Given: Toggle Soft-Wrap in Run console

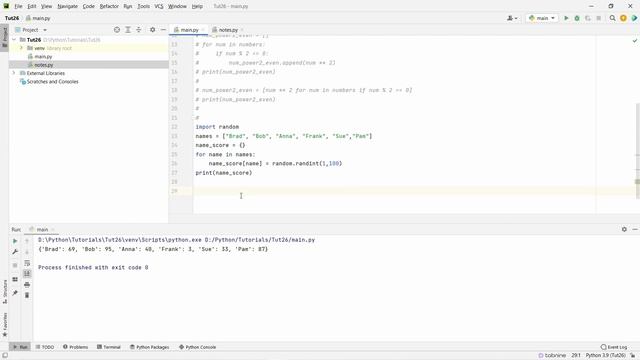Looking at the screenshot, I should point(27,263).
